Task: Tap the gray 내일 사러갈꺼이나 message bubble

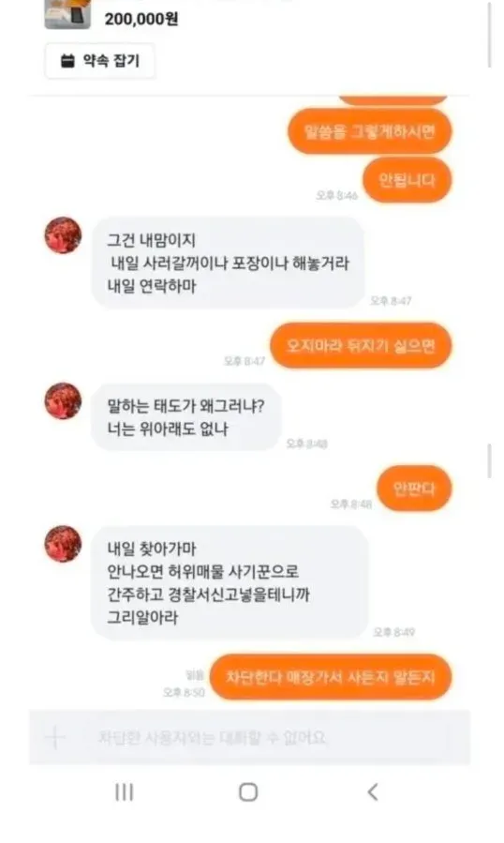Action: [229, 263]
